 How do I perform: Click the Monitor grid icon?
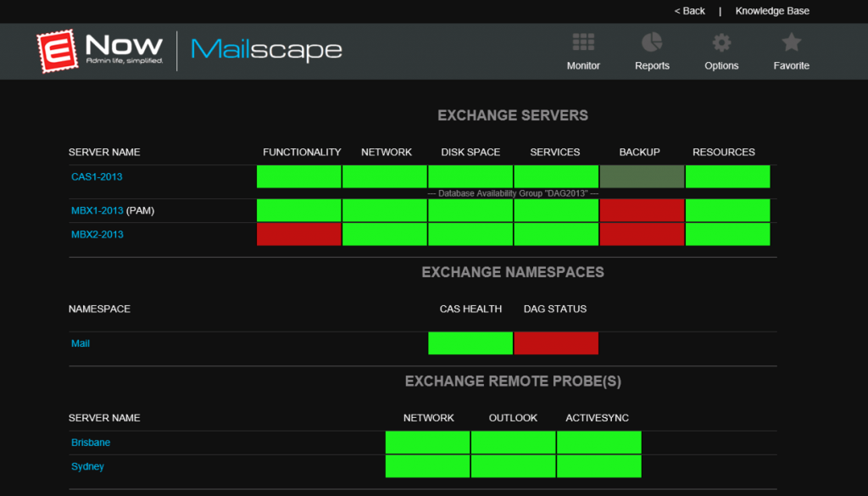point(583,40)
